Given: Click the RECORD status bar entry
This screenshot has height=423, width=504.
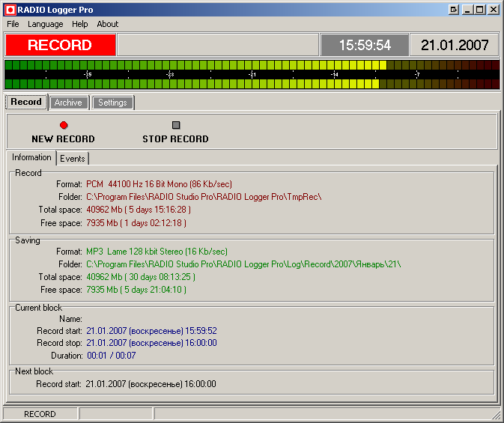Looking at the screenshot, I should point(40,414).
